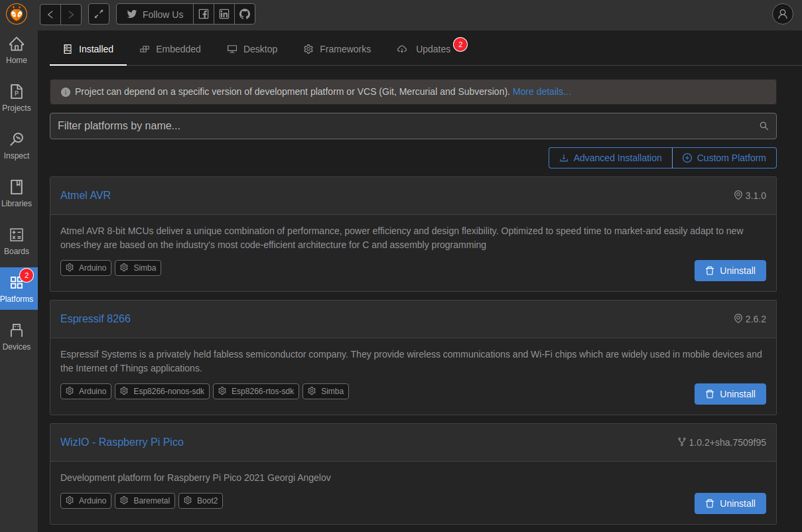Viewport: 802px width, 532px height.
Task: Click Simba tag under Espressif 8266
Action: 326,391
